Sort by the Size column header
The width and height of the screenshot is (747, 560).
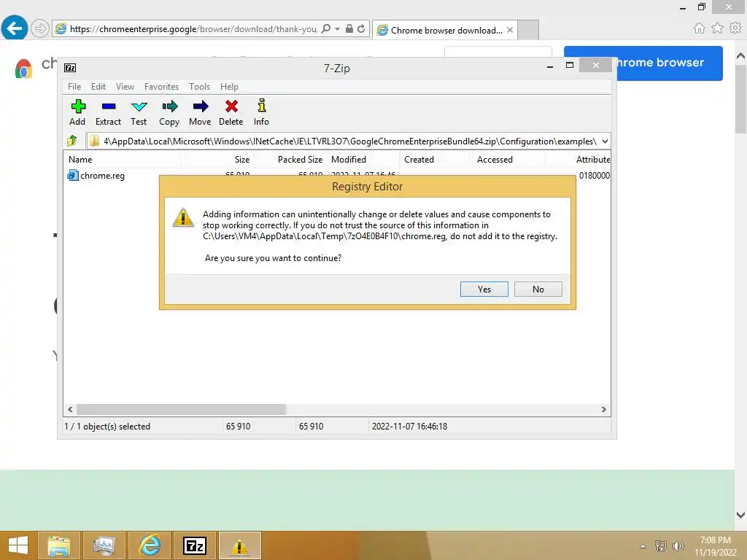[217, 160]
